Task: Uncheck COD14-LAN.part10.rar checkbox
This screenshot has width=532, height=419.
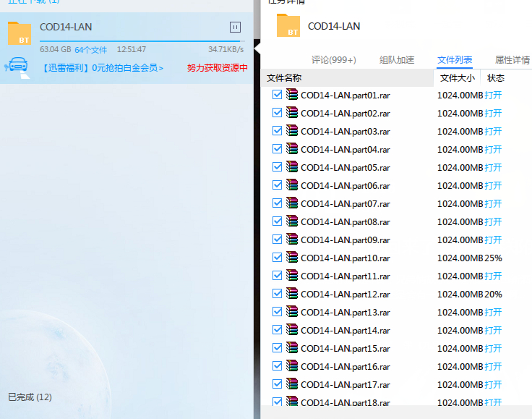Action: (277, 257)
